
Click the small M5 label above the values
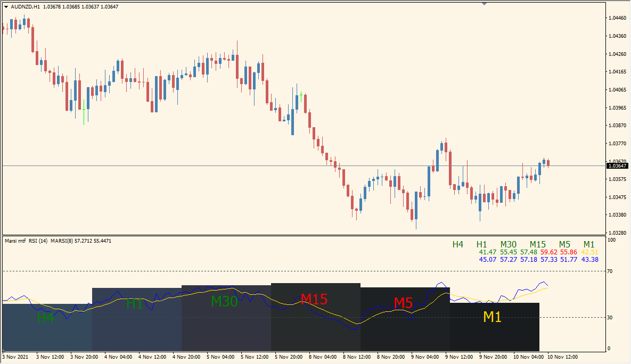[x=564, y=245]
